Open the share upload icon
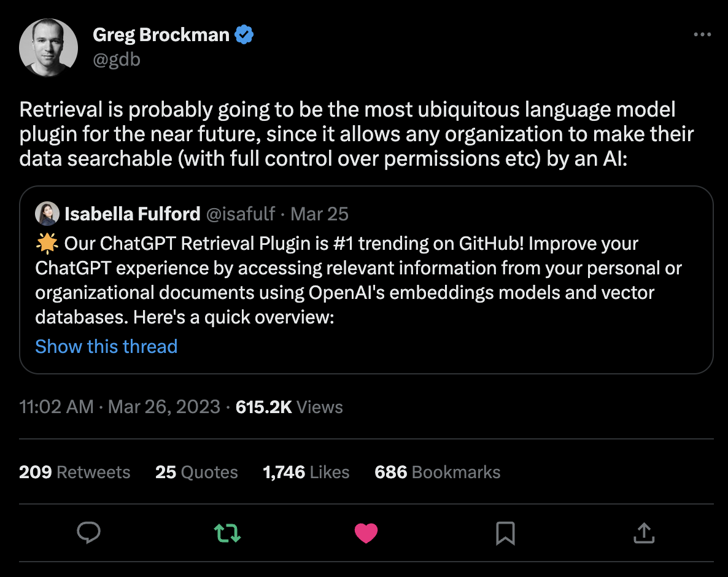 643,533
